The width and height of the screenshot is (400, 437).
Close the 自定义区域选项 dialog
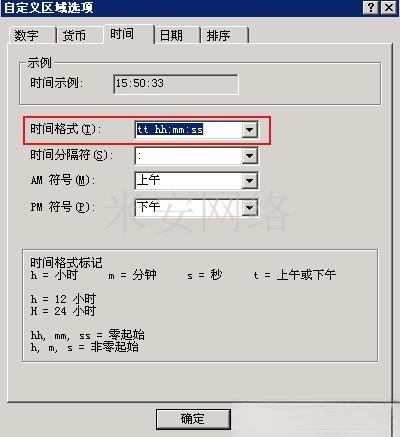coord(389,7)
